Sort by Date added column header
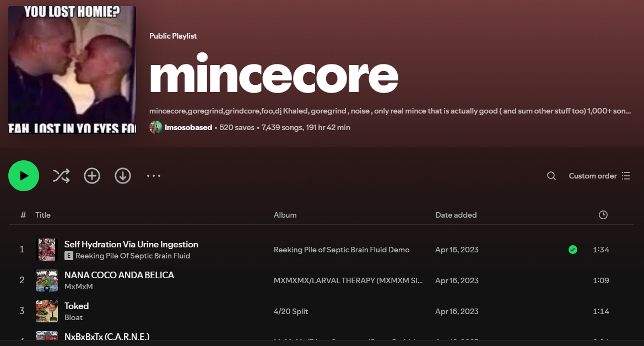Image resolution: width=644 pixels, height=346 pixels. [x=456, y=215]
